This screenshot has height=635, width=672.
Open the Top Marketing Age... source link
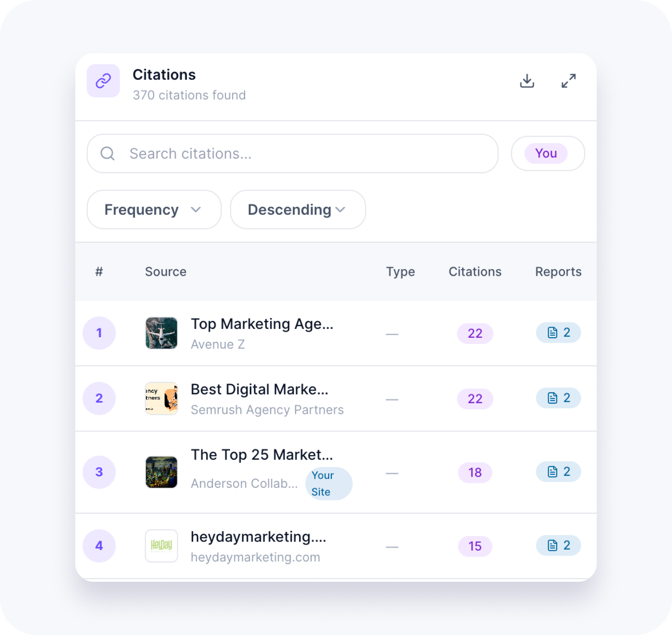point(262,324)
